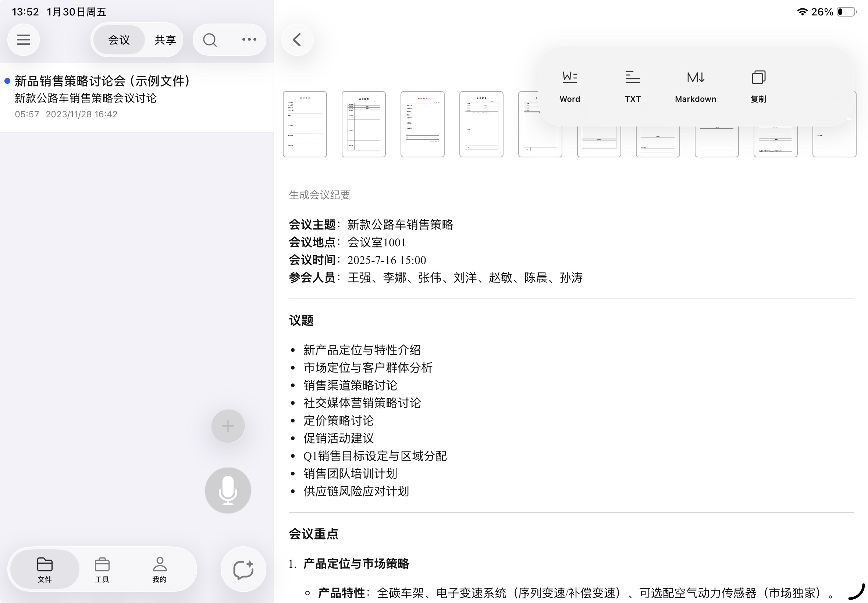Image resolution: width=868 pixels, height=603 pixels.
Task: Open search in the meetings list
Action: 210,39
